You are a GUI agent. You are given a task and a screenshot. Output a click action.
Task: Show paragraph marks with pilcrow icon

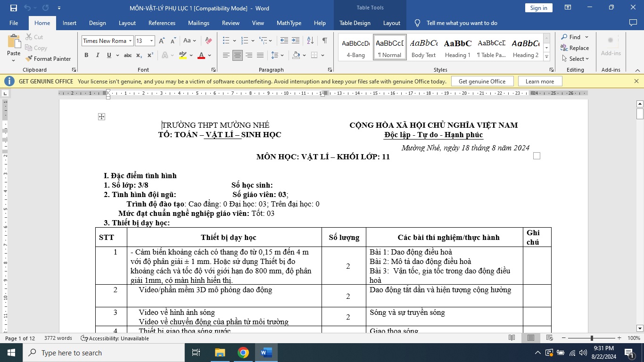pos(324,41)
